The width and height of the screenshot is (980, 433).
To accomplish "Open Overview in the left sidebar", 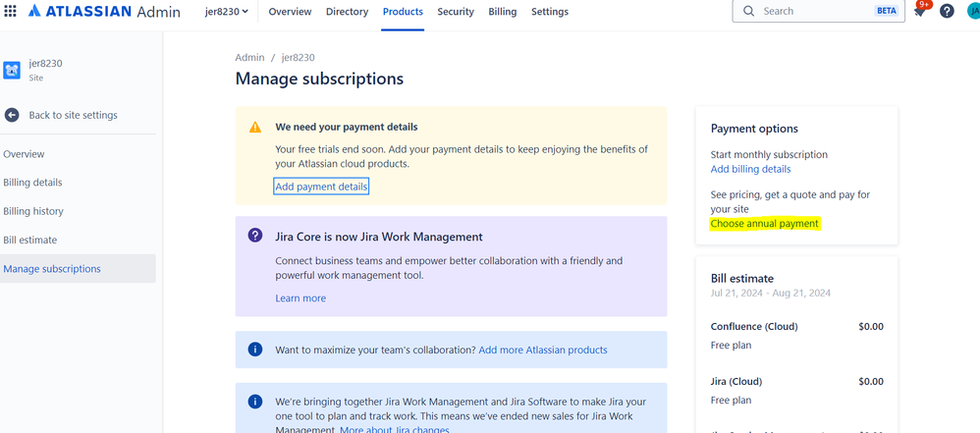I will coord(24,154).
